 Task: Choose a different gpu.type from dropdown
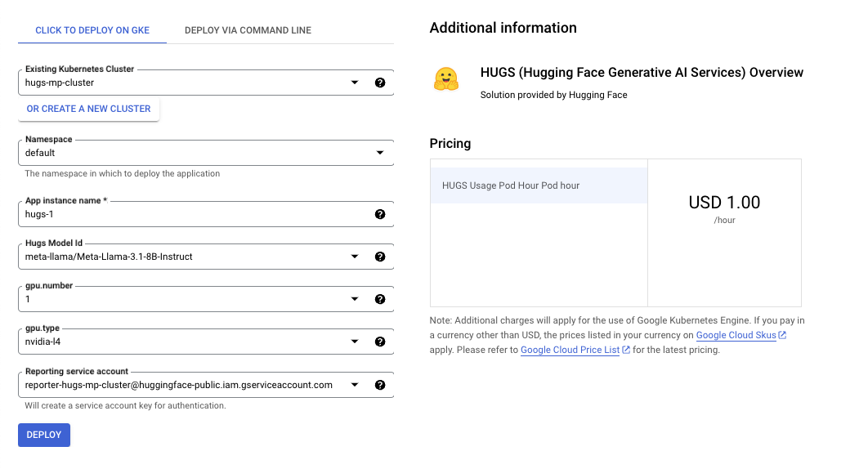coord(355,342)
